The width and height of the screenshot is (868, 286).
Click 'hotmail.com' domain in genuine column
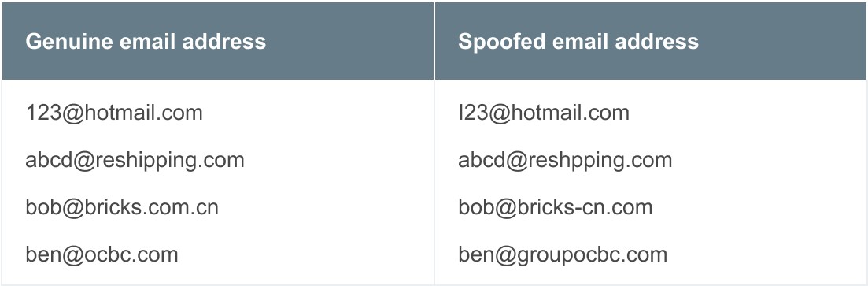pos(145,113)
